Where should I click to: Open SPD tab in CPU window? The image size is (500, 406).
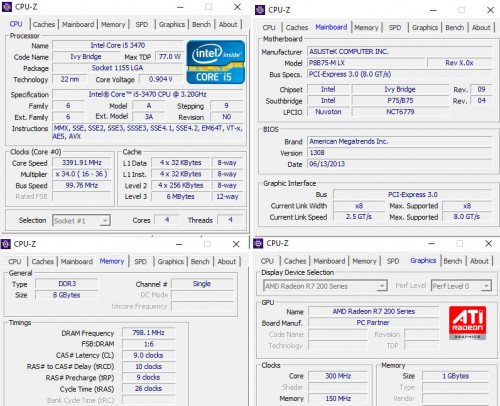(x=142, y=24)
